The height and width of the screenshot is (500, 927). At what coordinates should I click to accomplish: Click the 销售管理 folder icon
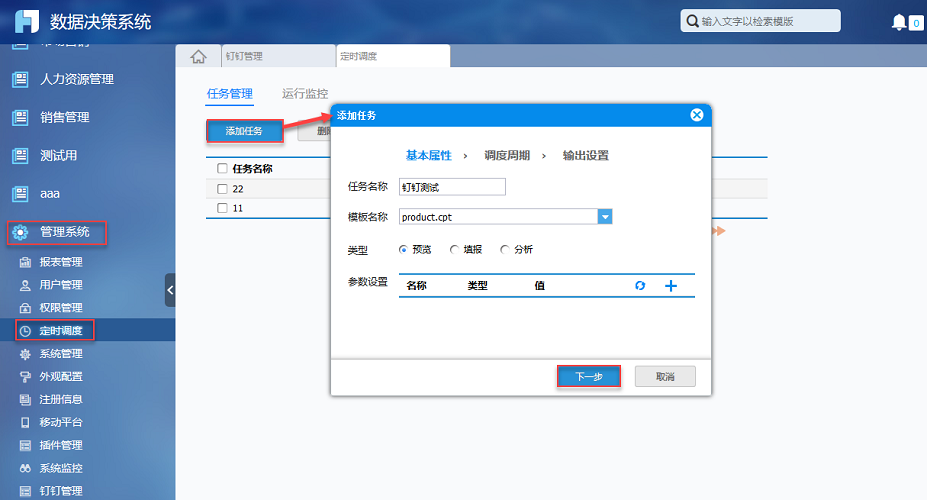click(20, 118)
